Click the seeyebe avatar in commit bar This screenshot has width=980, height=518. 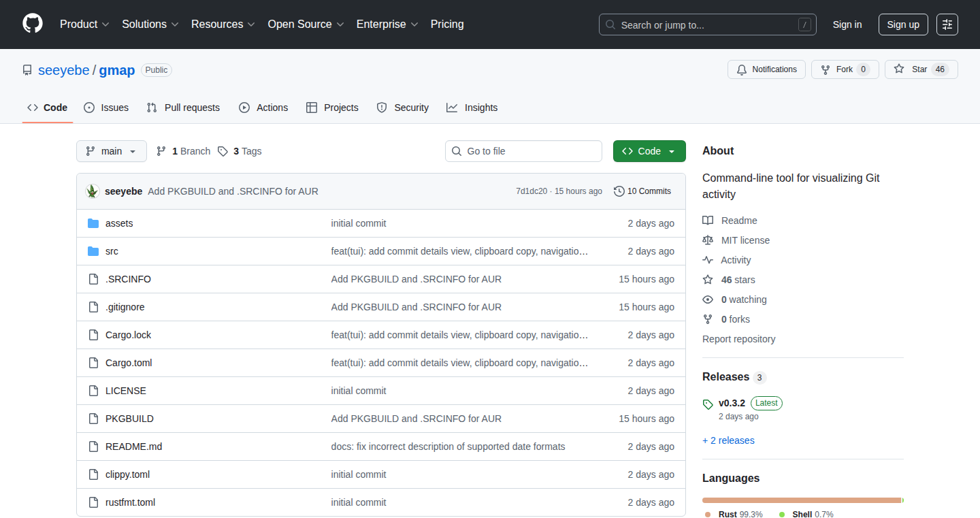[x=93, y=191]
